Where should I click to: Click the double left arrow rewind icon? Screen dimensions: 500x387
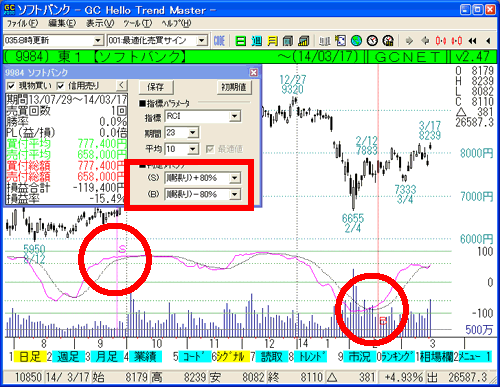(472, 41)
